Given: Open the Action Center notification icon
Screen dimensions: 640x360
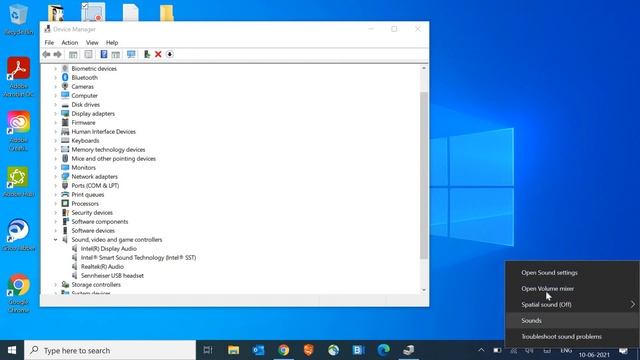Looking at the screenshot, I should click(x=623, y=351).
